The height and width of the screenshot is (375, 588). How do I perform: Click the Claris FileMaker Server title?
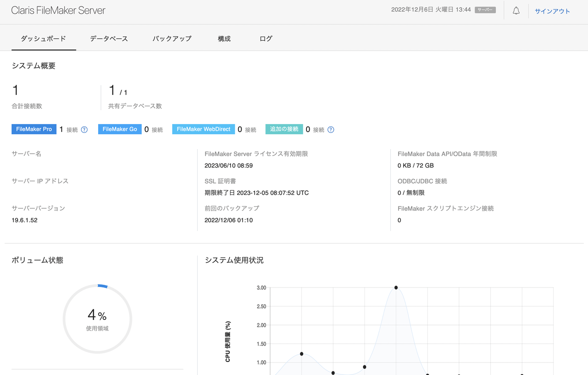[58, 10]
